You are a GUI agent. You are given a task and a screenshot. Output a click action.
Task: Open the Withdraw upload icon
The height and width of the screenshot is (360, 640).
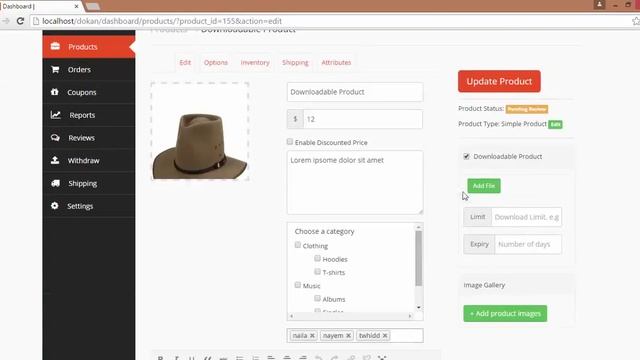(55, 160)
